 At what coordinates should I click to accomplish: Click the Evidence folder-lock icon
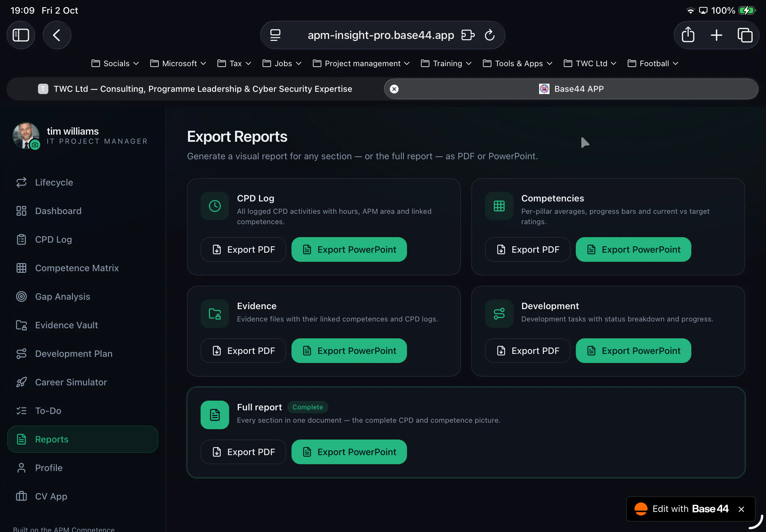pos(215,314)
